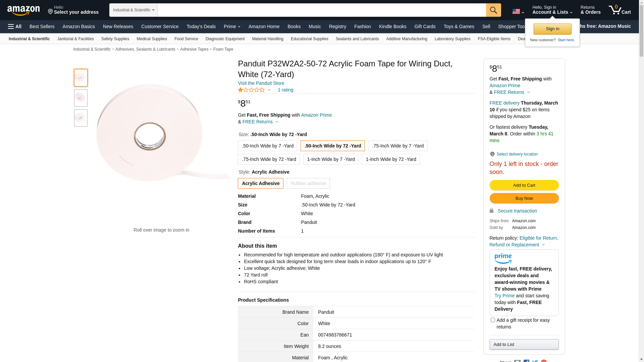Viewport: 644px width, 362px height.
Task: Click the delivery location pin icon
Action: pos(492,154)
